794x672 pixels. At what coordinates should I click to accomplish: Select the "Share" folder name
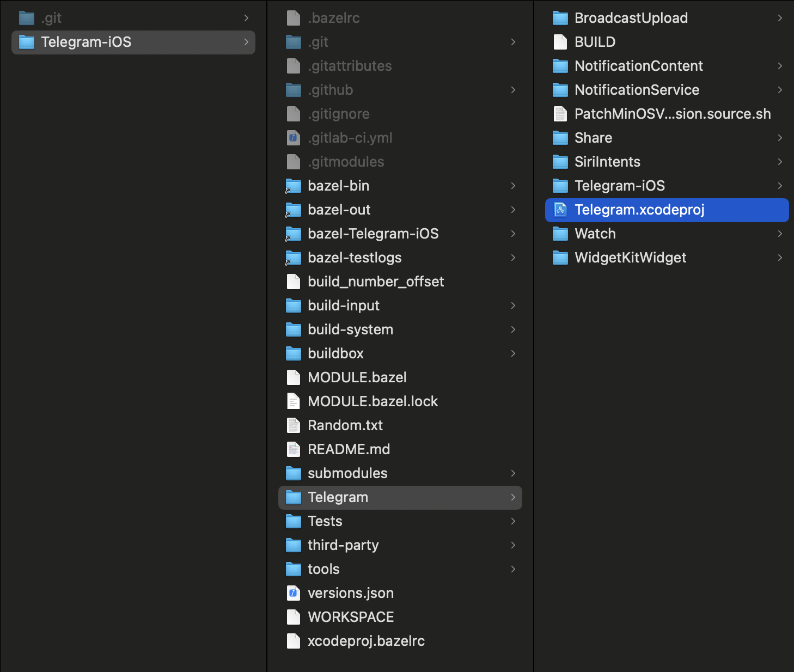click(593, 138)
